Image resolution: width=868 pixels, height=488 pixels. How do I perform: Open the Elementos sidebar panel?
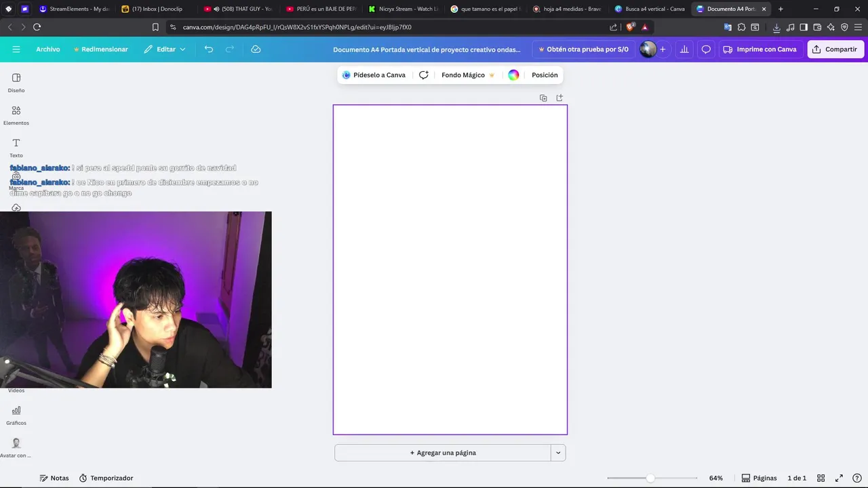click(x=16, y=115)
